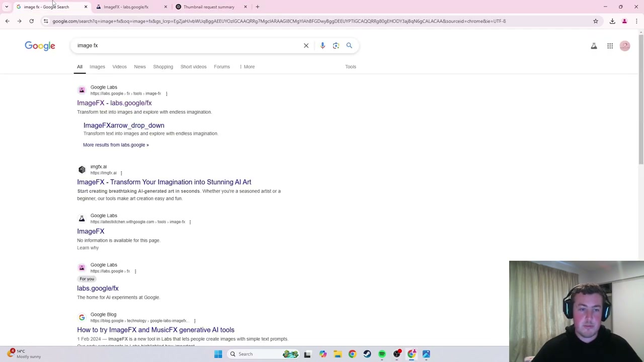Close the ImageFX labs.google browser tab
This screenshot has width=644, height=362.
tap(166, 7)
